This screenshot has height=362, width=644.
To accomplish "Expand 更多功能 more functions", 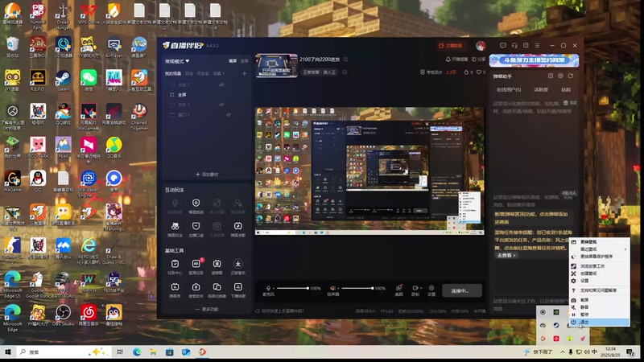I will pyautogui.click(x=207, y=309).
